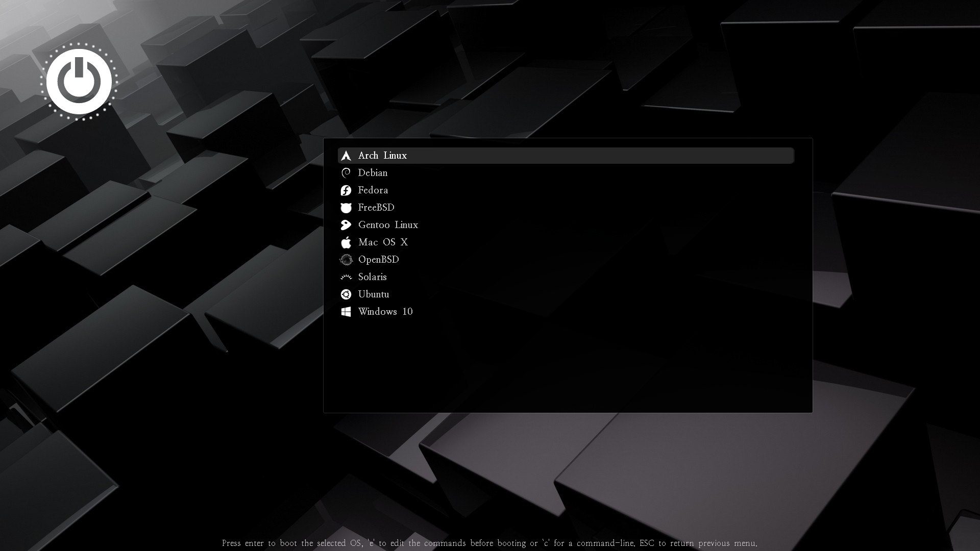Select the Ubuntu text label
Viewport: 980px width, 551px height.
point(373,294)
